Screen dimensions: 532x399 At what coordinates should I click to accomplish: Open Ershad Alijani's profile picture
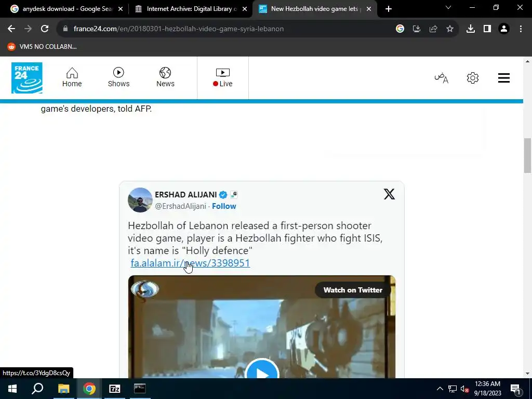pyautogui.click(x=140, y=200)
